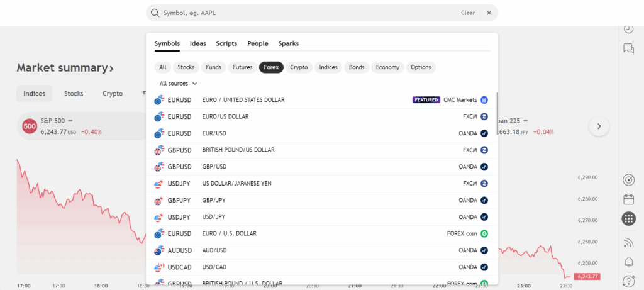Open the radar screener icon in sidebar
Screen dimensions: 644x290
[628, 180]
